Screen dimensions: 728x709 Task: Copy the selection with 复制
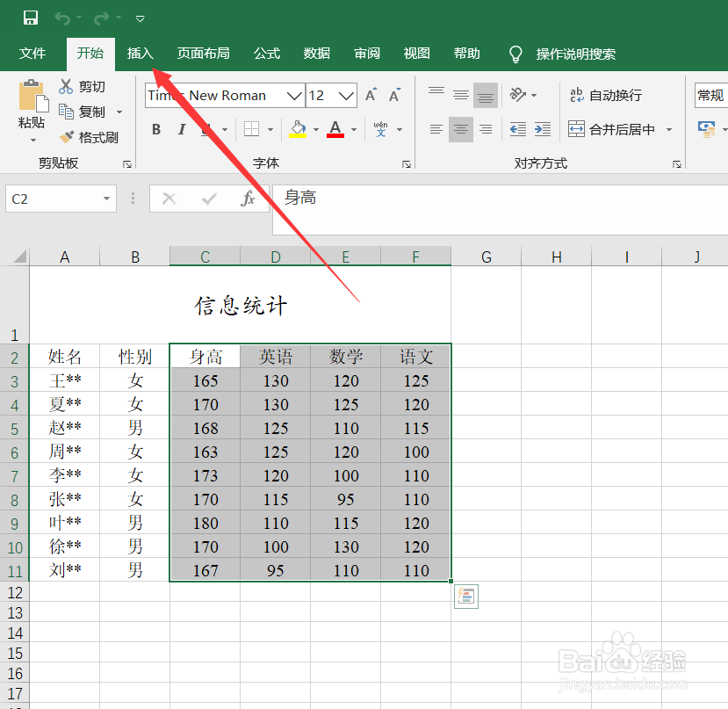tap(83, 112)
